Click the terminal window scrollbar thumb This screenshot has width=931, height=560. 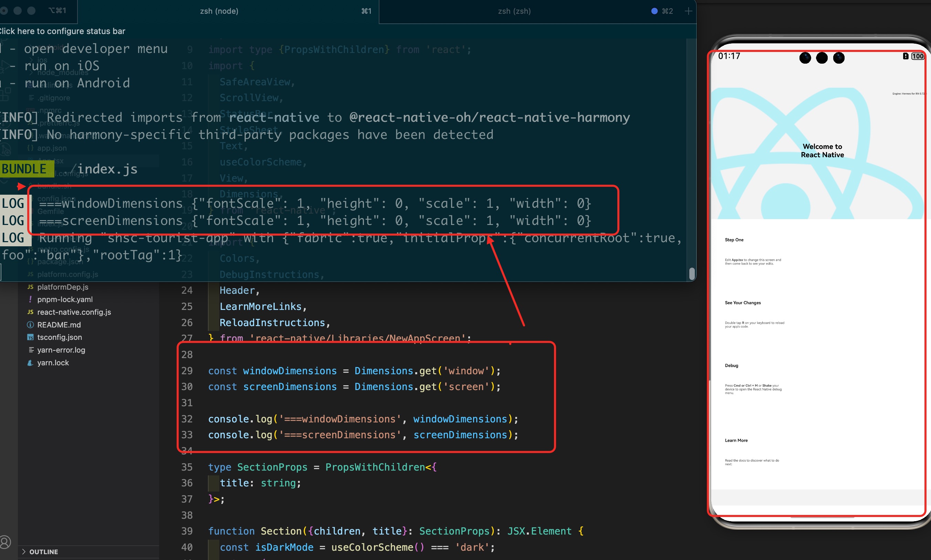pos(692,273)
